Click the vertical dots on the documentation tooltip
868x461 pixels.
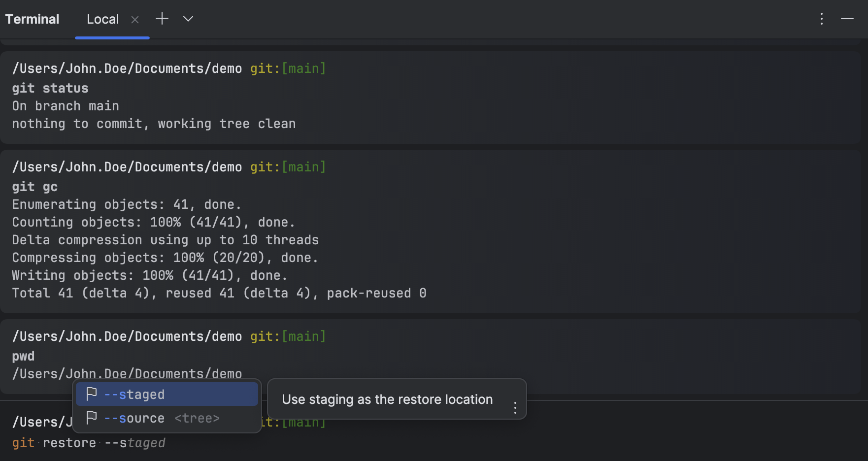515,407
